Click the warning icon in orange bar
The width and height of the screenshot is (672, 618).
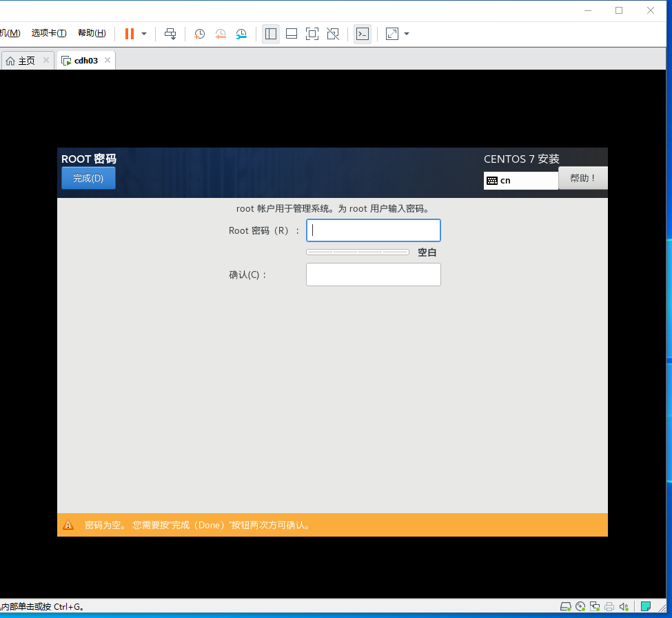coord(68,525)
